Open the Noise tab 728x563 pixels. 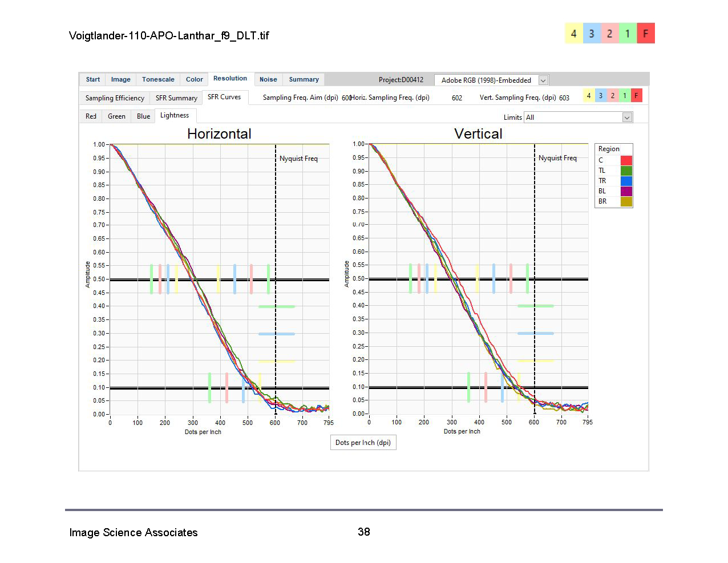[x=268, y=80]
